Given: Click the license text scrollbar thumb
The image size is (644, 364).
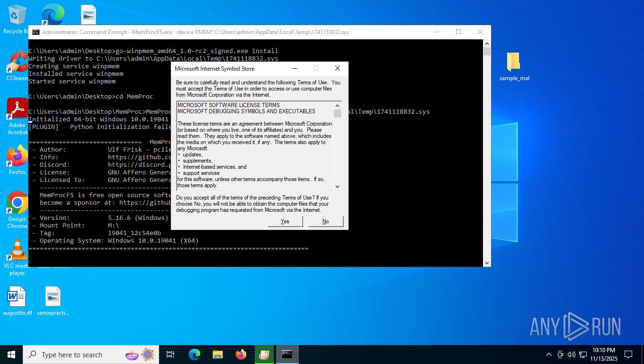Looking at the screenshot, I should click(x=337, y=113).
